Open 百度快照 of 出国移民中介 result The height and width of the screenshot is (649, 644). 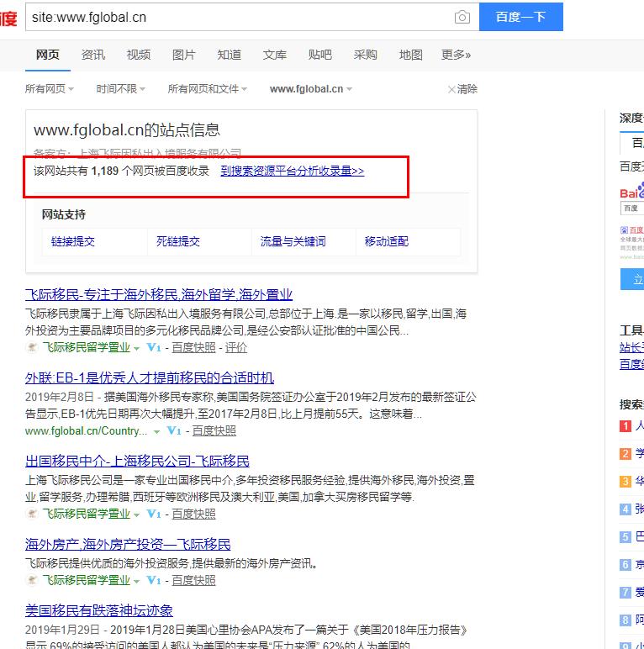pos(193,514)
